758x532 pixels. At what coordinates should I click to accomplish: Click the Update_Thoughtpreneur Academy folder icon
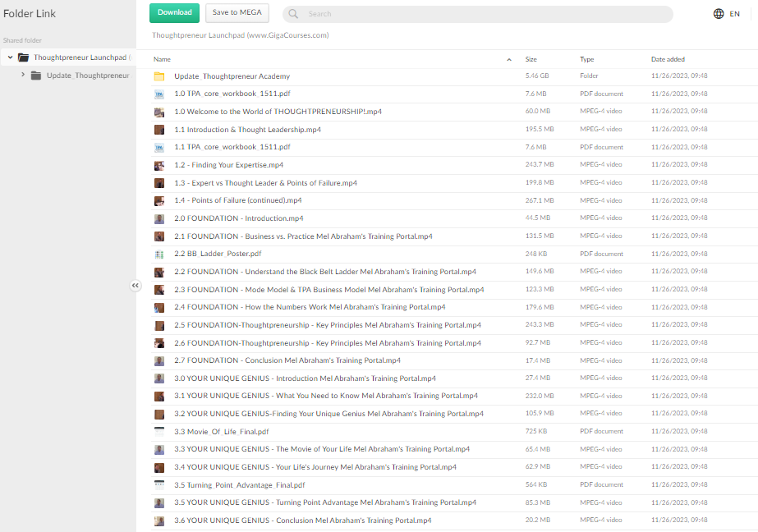pos(159,76)
